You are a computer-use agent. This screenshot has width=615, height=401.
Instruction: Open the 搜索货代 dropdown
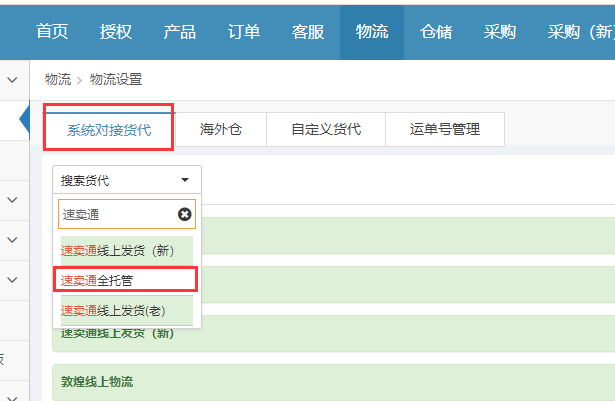tap(127, 180)
